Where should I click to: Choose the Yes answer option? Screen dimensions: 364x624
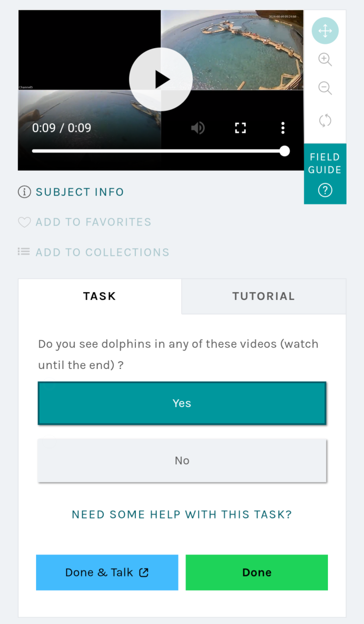(182, 403)
